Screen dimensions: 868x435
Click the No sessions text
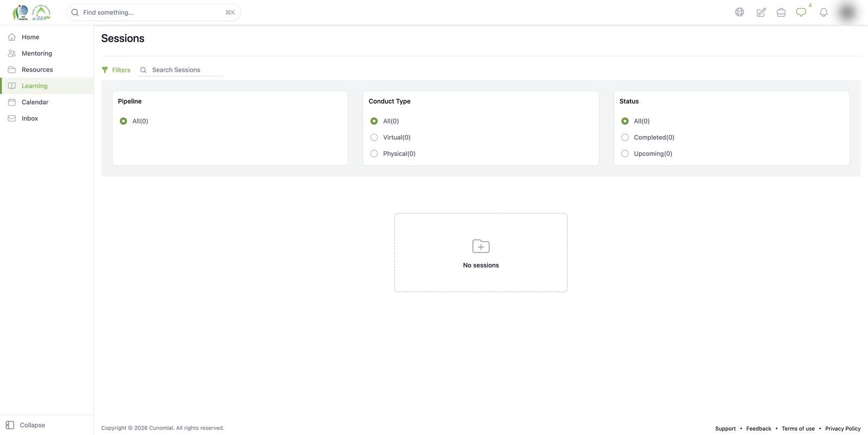(481, 265)
